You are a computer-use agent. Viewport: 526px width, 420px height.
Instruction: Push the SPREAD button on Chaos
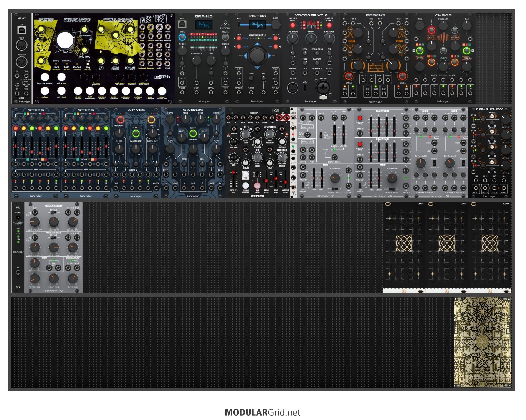[x=455, y=30]
